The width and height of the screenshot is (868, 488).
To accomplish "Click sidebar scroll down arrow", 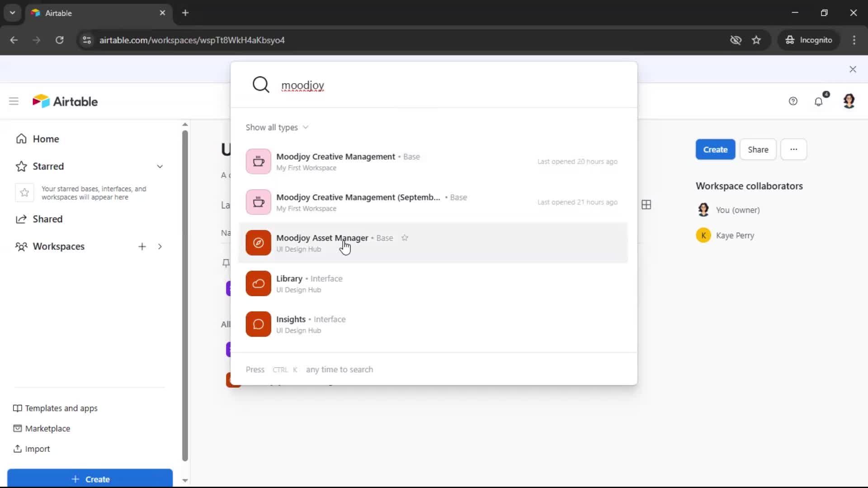I will [x=185, y=480].
